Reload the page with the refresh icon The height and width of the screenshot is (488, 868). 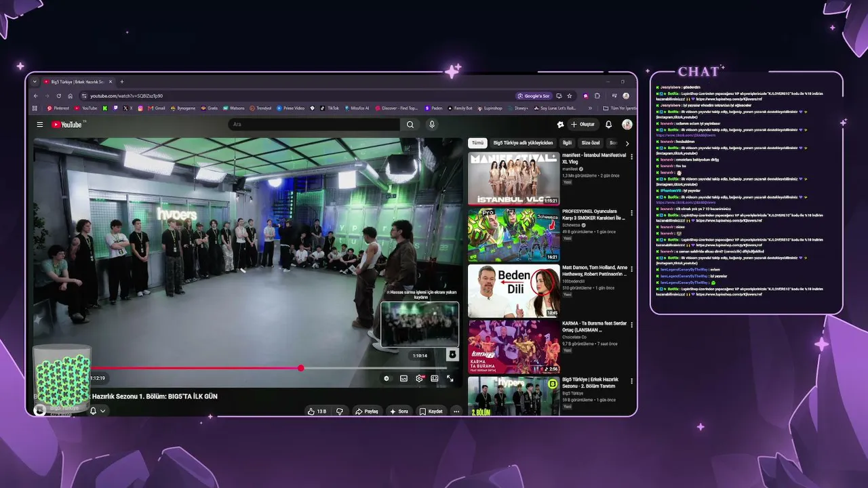click(59, 96)
